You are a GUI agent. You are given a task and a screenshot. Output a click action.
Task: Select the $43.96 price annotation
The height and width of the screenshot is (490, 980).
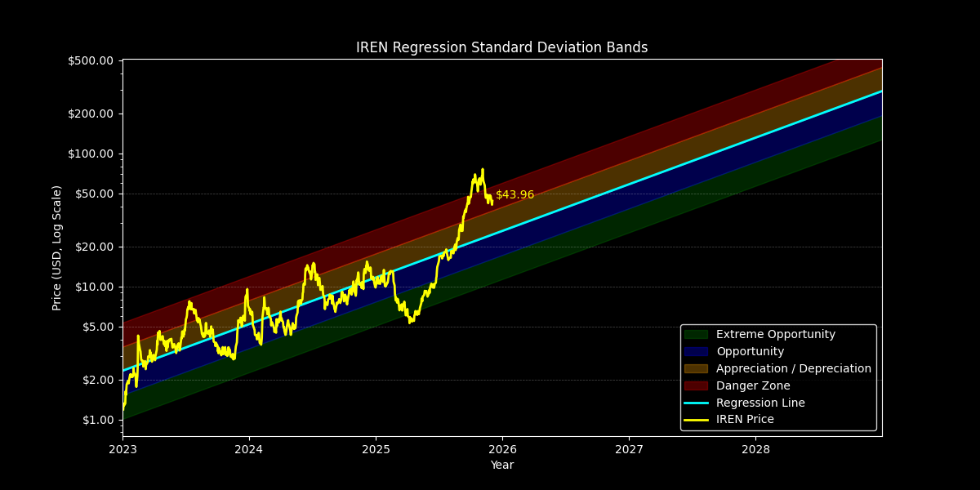pos(514,195)
